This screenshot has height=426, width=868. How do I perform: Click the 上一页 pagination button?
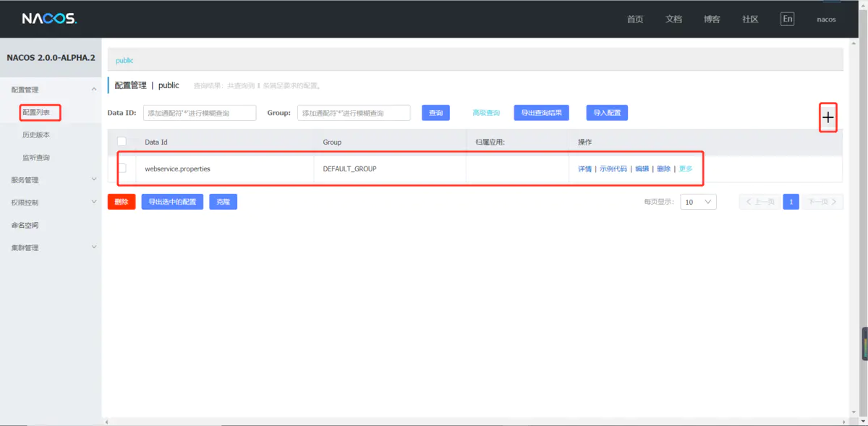760,202
